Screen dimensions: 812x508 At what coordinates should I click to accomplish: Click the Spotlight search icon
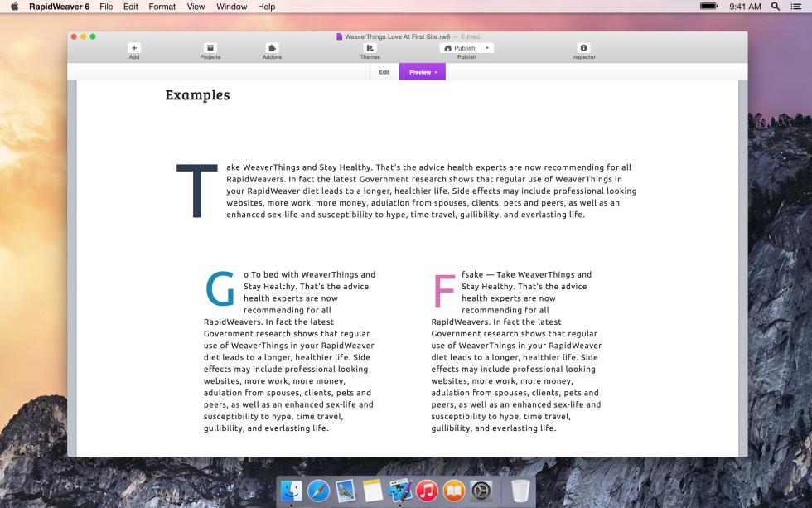coord(776,7)
